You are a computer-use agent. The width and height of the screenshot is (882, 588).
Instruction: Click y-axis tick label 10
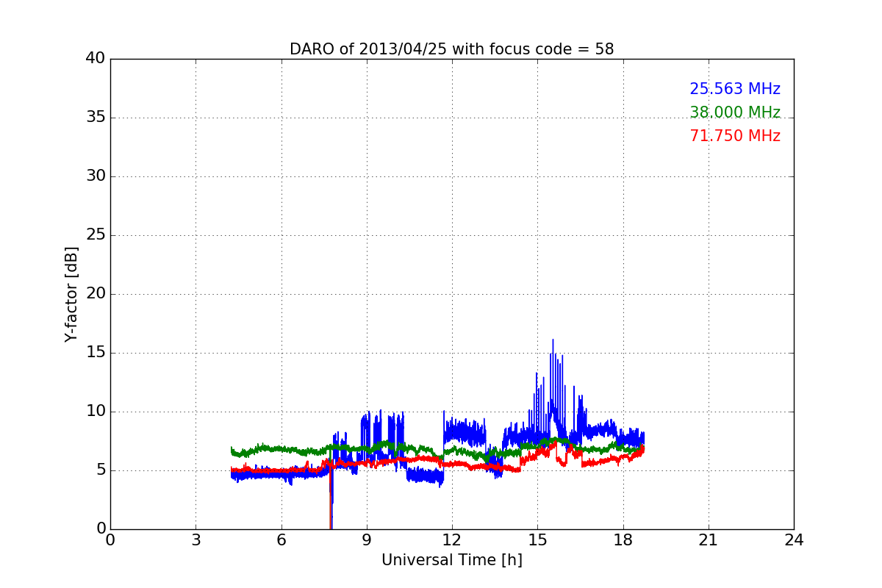click(x=96, y=412)
